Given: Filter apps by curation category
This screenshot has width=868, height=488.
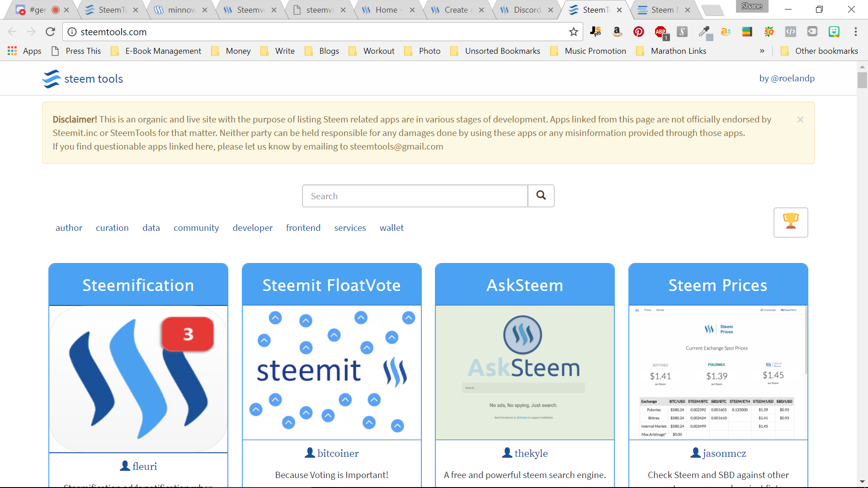Looking at the screenshot, I should pyautogui.click(x=112, y=228).
